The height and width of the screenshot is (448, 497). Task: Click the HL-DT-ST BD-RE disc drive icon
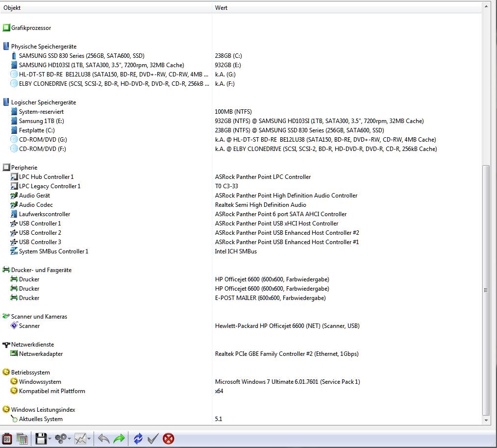click(14, 74)
